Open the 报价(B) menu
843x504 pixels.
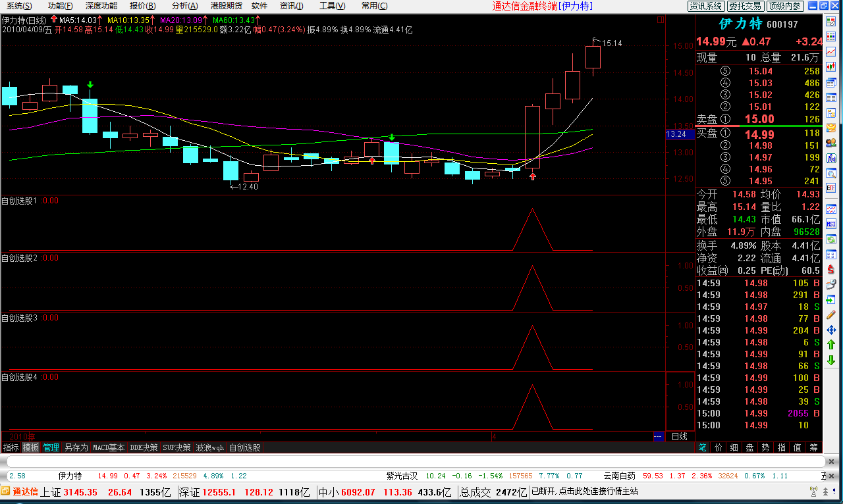coord(143,6)
